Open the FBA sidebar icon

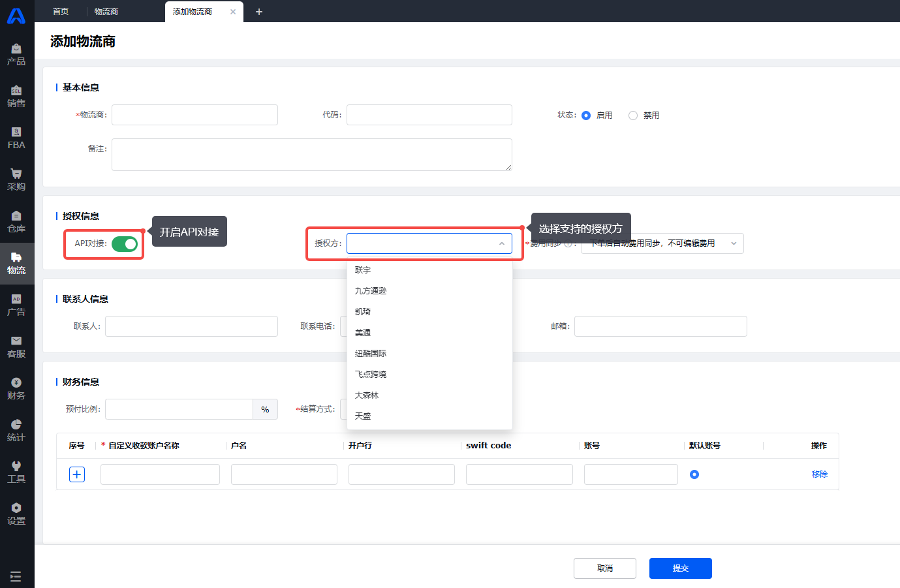16,138
